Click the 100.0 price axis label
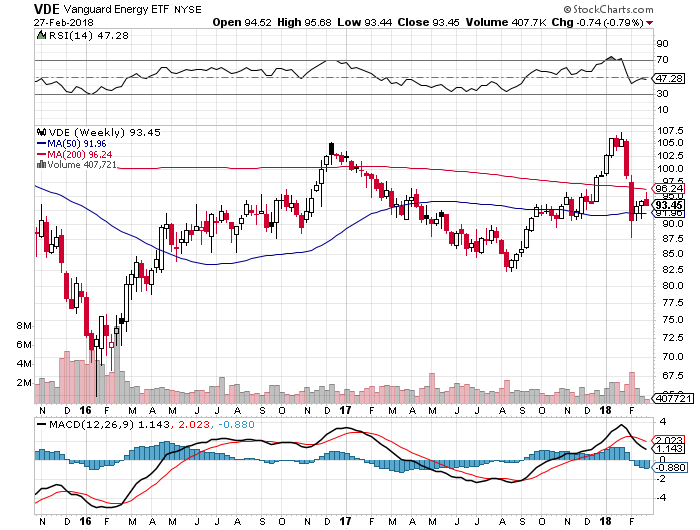The height and width of the screenshot is (530, 700). click(670, 169)
